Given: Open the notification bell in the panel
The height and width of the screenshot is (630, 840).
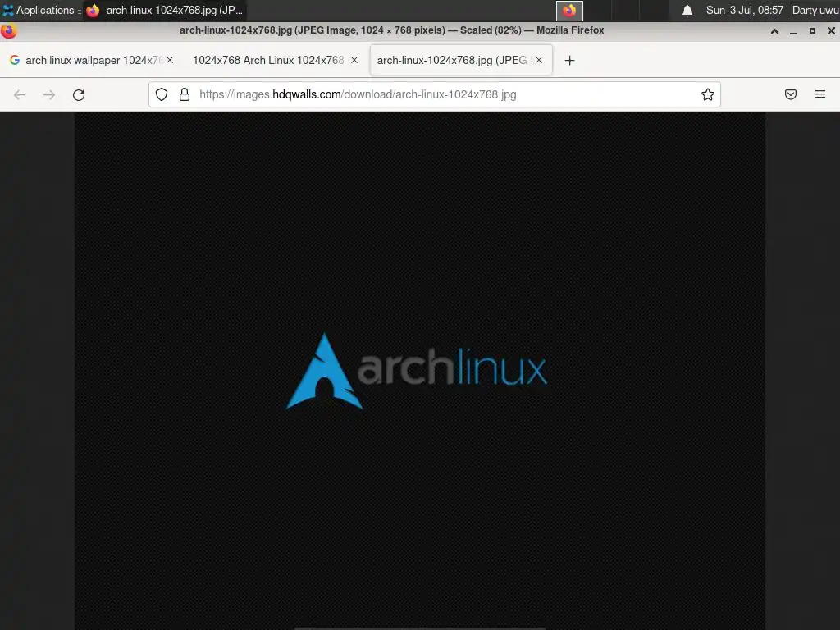Looking at the screenshot, I should point(687,11).
